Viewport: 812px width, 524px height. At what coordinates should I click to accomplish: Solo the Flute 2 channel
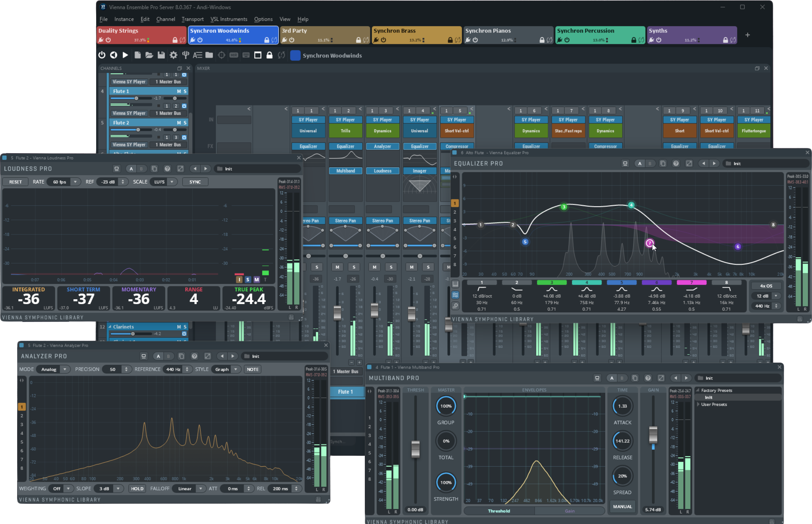click(x=185, y=123)
